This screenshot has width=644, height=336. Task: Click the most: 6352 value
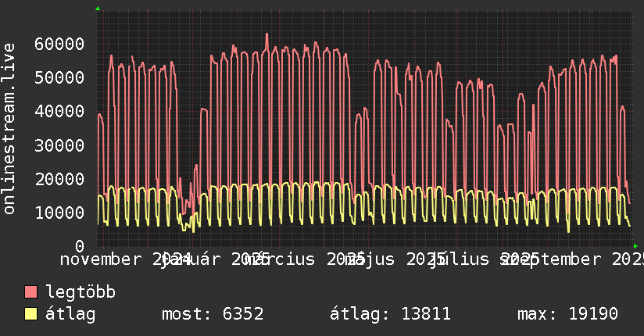[x=212, y=314]
